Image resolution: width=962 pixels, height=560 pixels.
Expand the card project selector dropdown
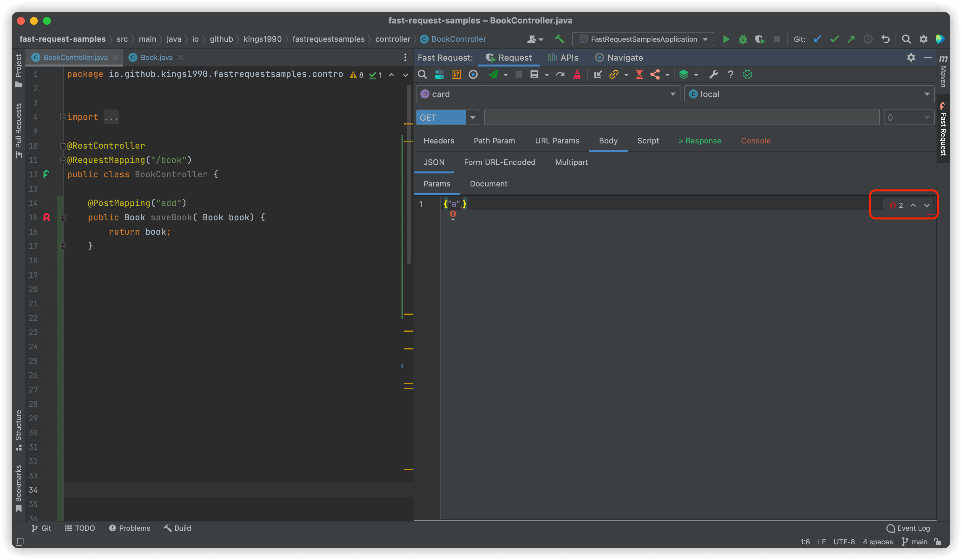click(673, 94)
